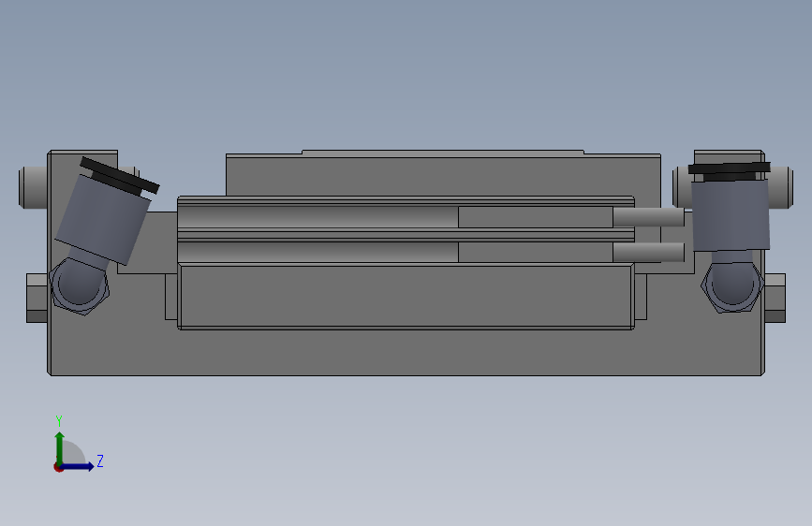Image resolution: width=812 pixels, height=526 pixels.
Task: Select the right end cylindrical pin
Action: click(781, 187)
